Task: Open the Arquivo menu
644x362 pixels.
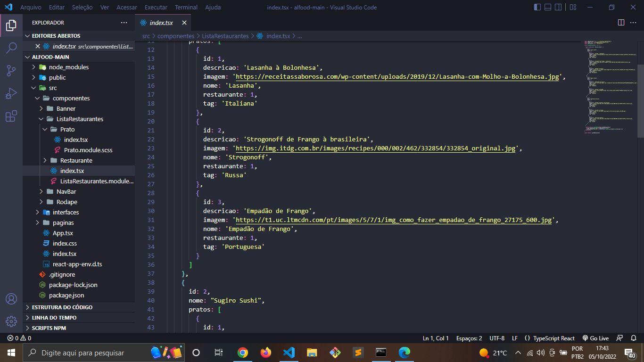Action: (31, 7)
